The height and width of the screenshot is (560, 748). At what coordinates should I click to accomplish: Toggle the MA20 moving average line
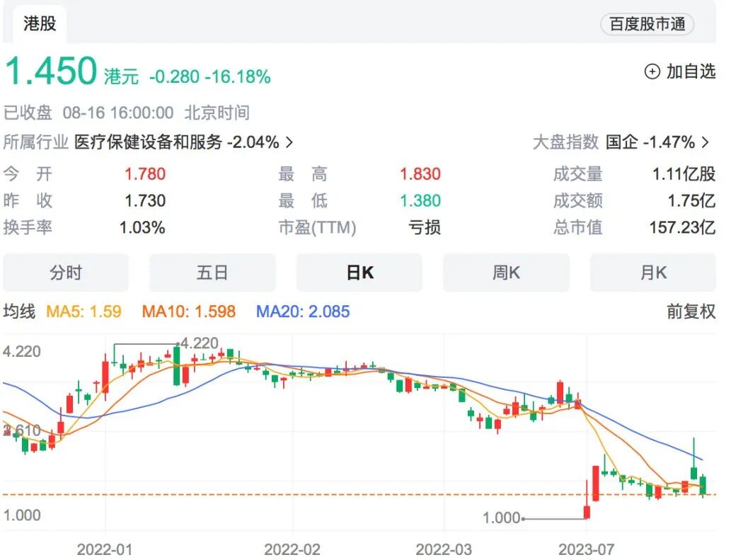[302, 311]
